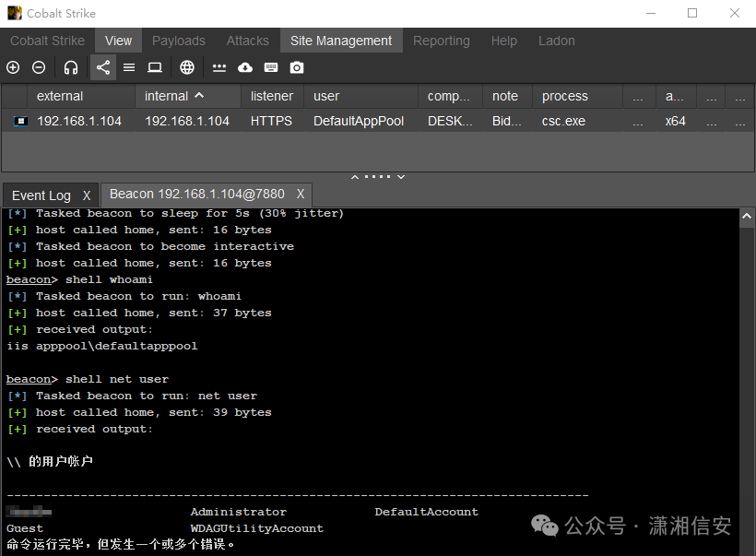The width and height of the screenshot is (756, 556).
Task: Toggle sort on internal column header
Action: (188, 97)
